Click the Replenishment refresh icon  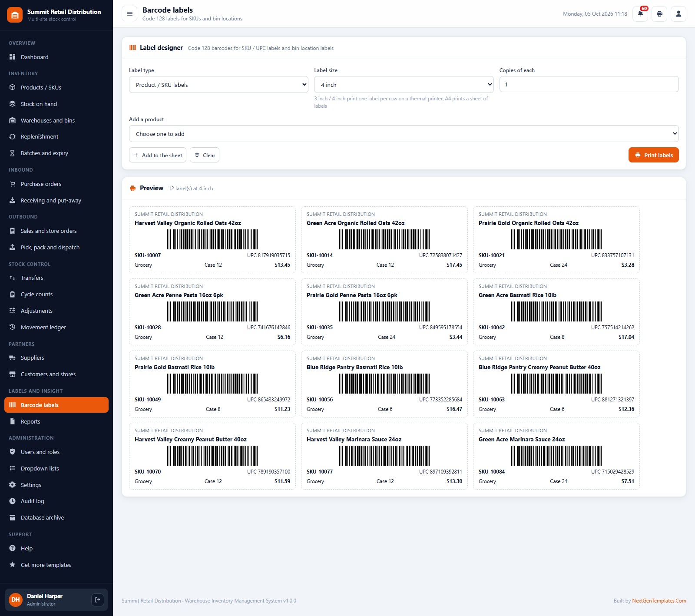click(13, 136)
